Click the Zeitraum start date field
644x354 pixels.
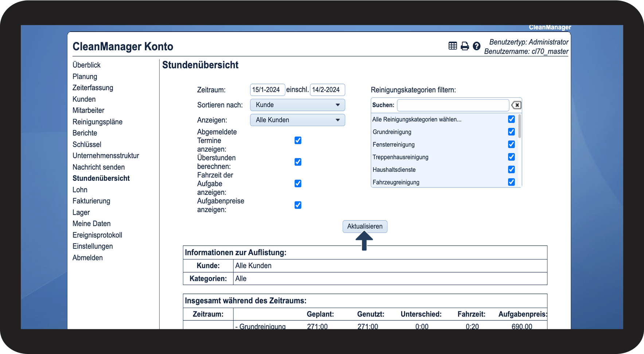pyautogui.click(x=267, y=90)
